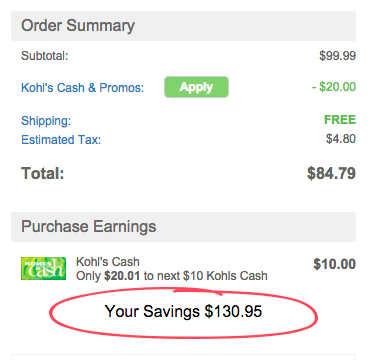Click the $4.80 estimated tax amount

click(x=341, y=139)
